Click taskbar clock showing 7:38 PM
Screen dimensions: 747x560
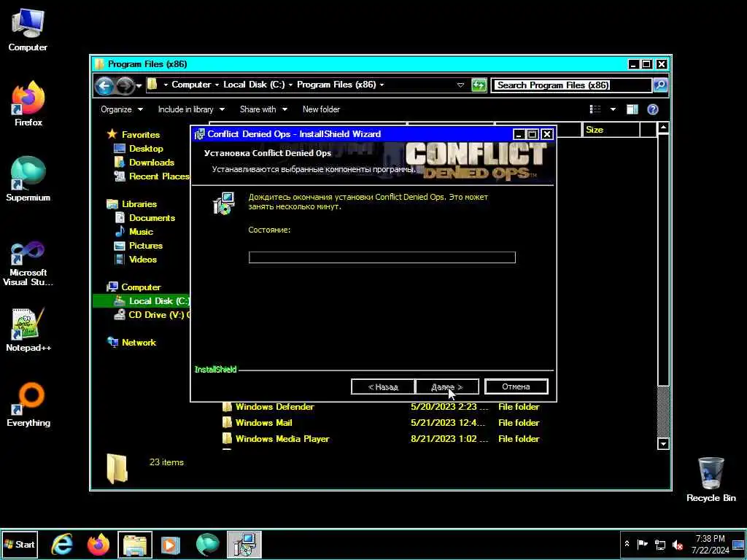click(710, 544)
